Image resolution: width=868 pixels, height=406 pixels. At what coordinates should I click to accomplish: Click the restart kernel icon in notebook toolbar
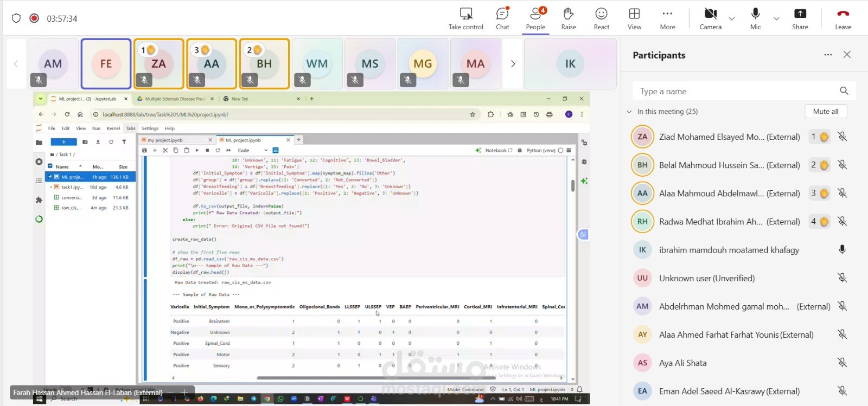218,150
